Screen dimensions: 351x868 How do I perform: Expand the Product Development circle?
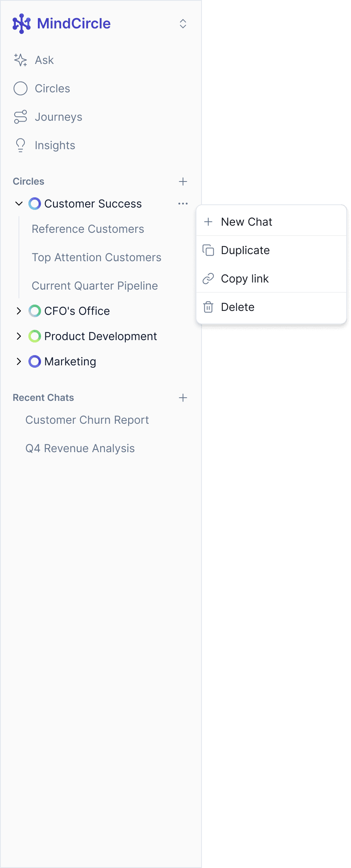[19, 336]
